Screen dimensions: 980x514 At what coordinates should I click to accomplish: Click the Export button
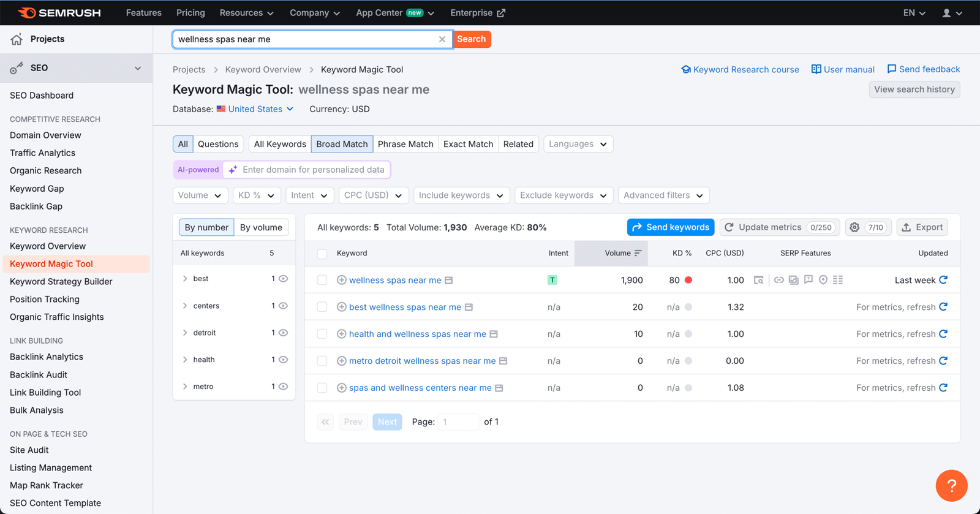tap(922, 227)
